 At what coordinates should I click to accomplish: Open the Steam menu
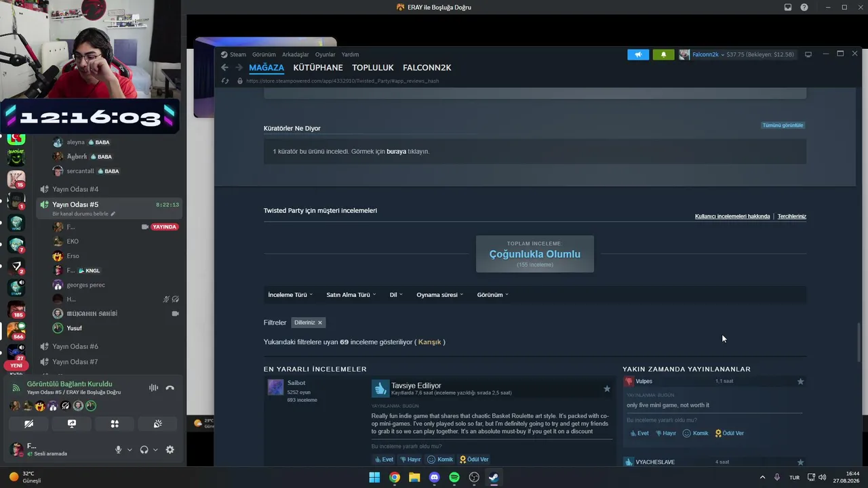(x=234, y=55)
